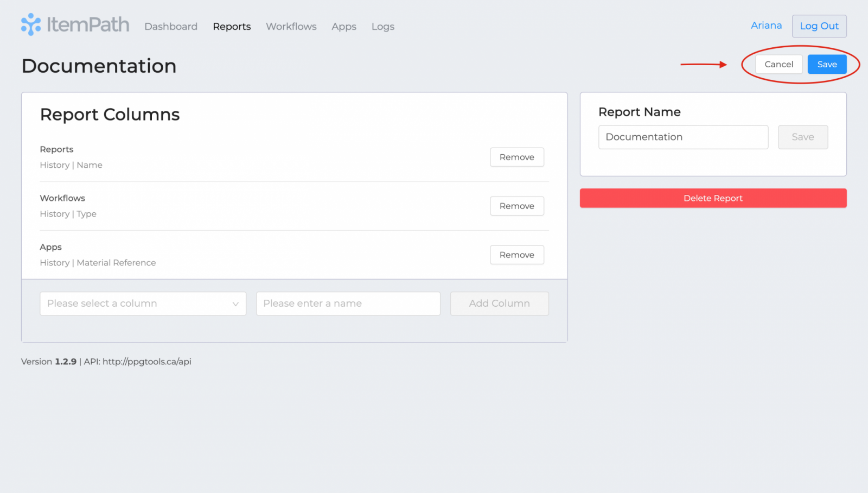Open the Logs page
868x493 pixels.
click(382, 27)
